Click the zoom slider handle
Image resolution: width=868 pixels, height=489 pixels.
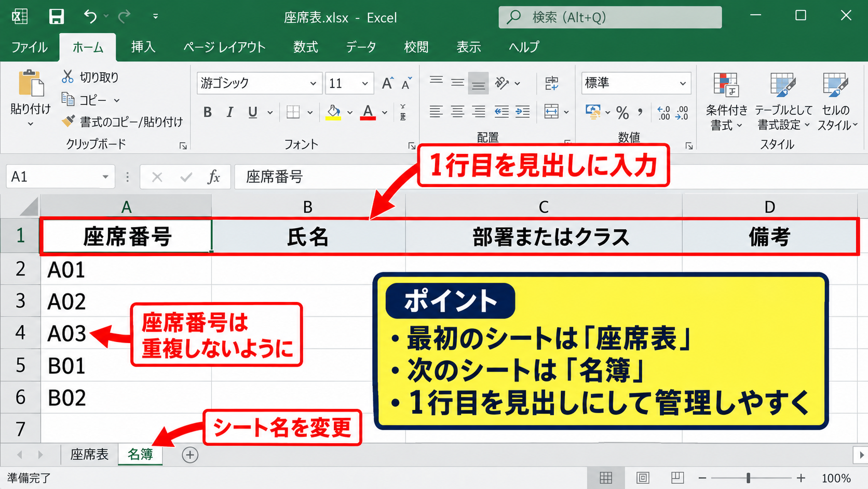(748, 478)
